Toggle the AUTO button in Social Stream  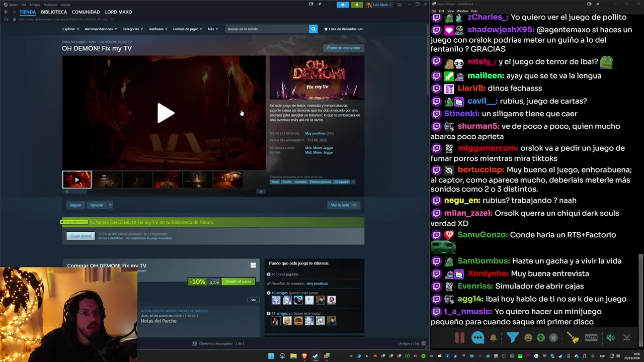click(591, 338)
